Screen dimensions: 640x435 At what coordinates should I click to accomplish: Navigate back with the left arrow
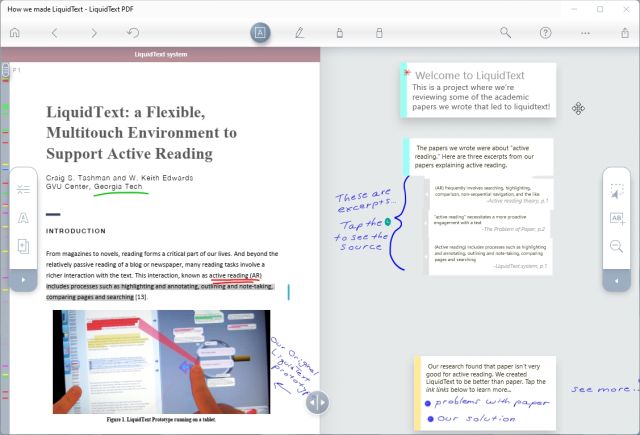[x=55, y=33]
